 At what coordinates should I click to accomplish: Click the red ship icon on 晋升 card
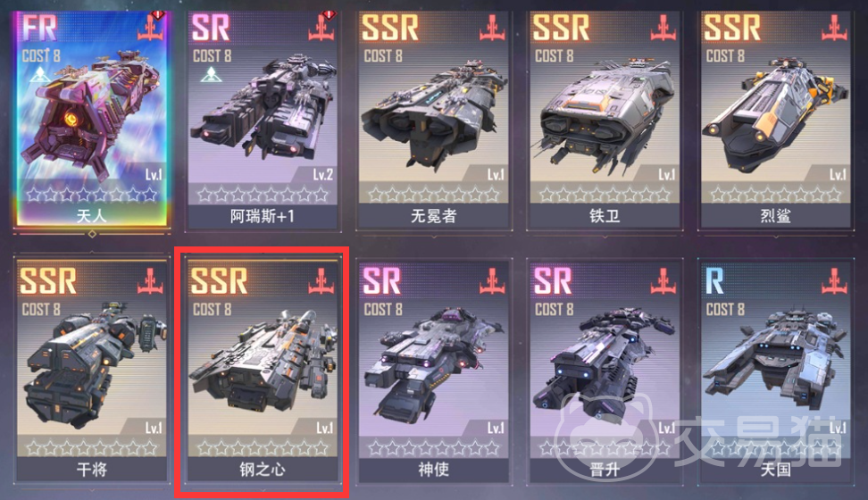(x=663, y=281)
